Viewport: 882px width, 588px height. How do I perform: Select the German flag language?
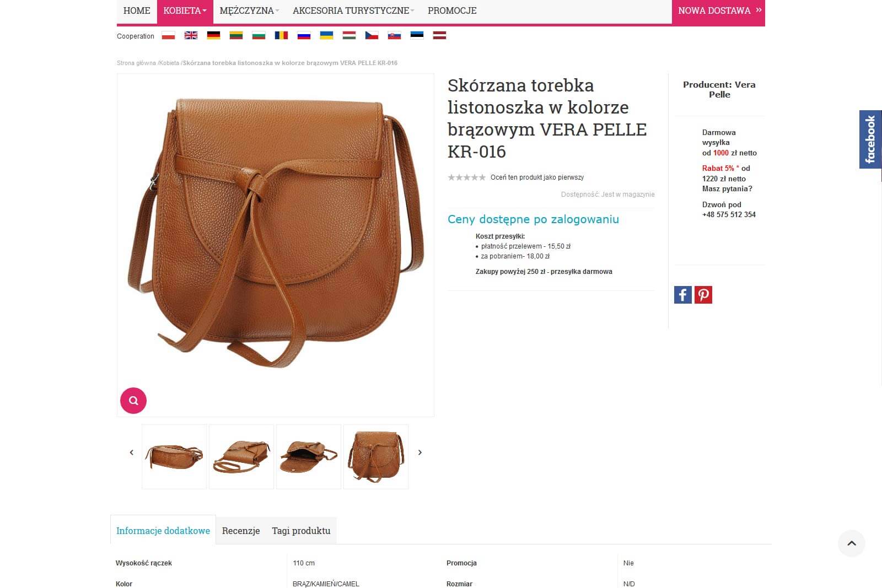(x=213, y=35)
